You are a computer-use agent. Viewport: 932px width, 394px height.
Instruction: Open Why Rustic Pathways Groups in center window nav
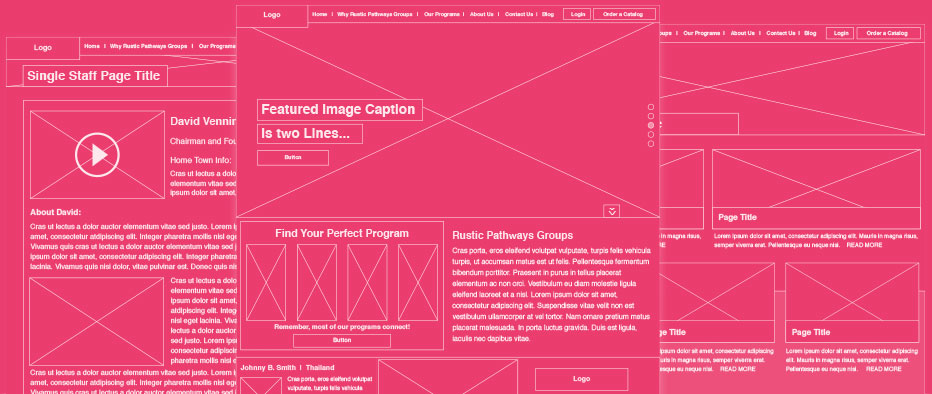tap(374, 14)
